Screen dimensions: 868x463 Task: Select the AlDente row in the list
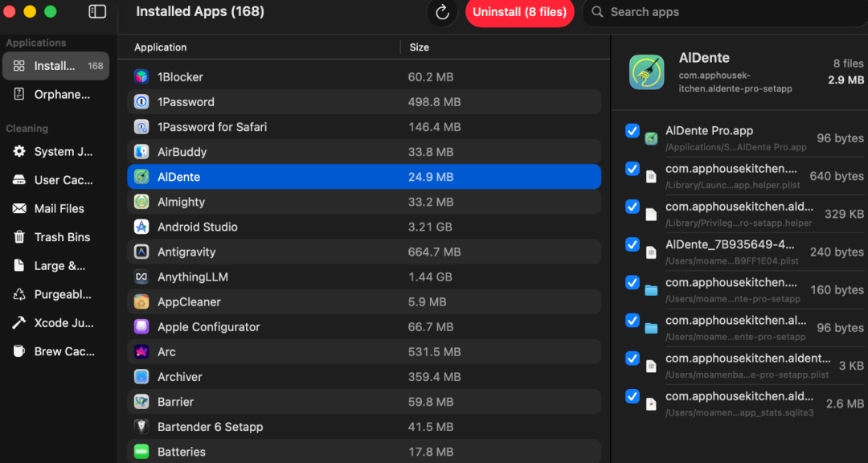(364, 177)
